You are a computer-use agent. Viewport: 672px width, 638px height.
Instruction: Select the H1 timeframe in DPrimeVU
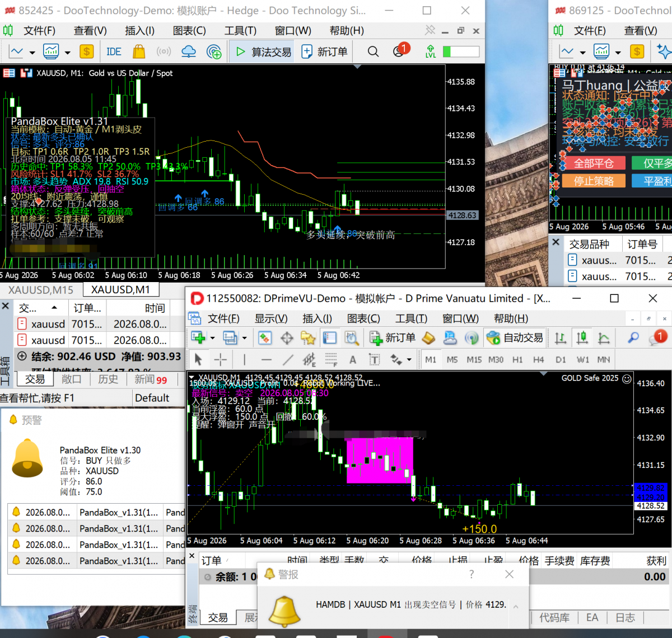(517, 359)
